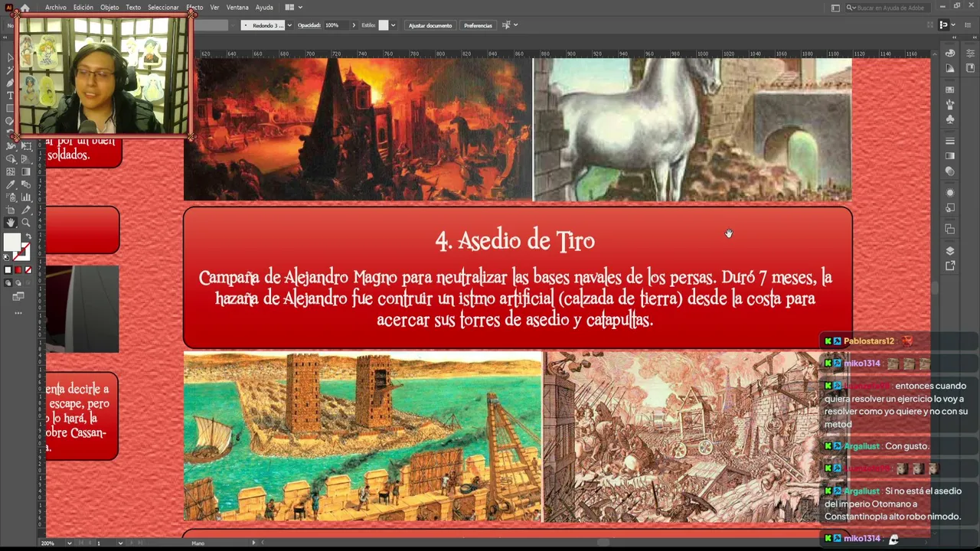
Task: Open the Edit Toolbar three-dots menu
Action: (x=18, y=312)
